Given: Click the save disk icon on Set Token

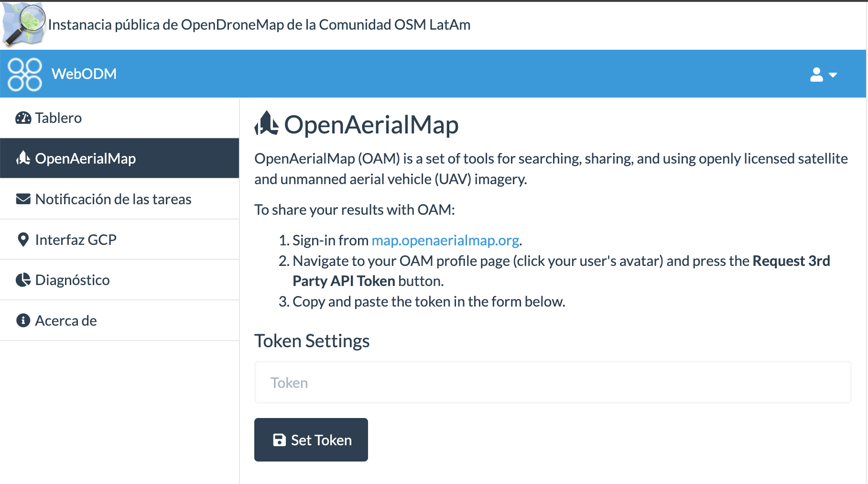Looking at the screenshot, I should 279,440.
